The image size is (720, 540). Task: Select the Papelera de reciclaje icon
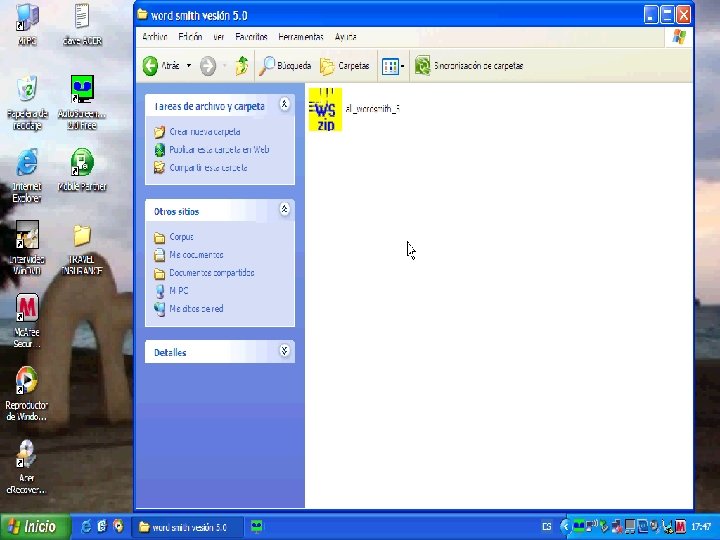tap(27, 102)
